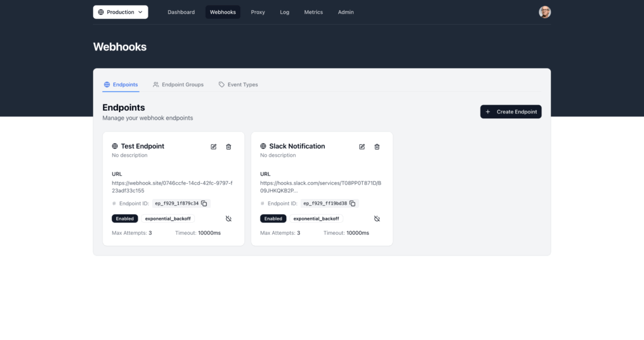Click edit icon on Slack Notification
The image size is (644, 340).
click(362, 147)
